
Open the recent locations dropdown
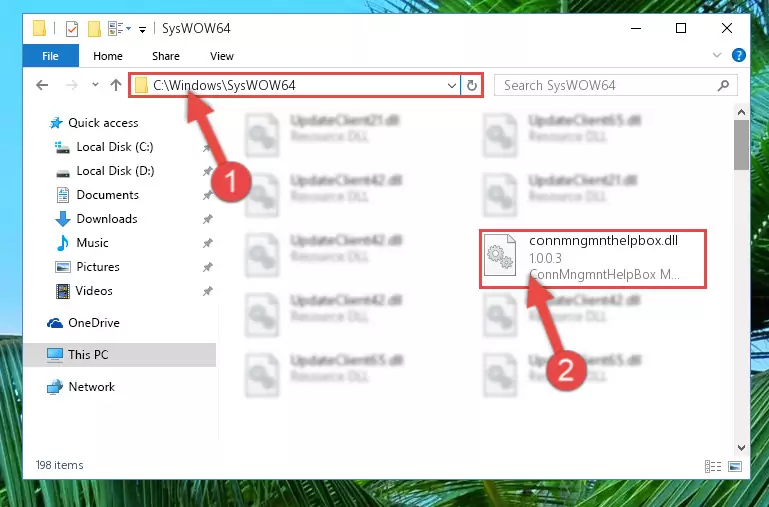click(95, 85)
